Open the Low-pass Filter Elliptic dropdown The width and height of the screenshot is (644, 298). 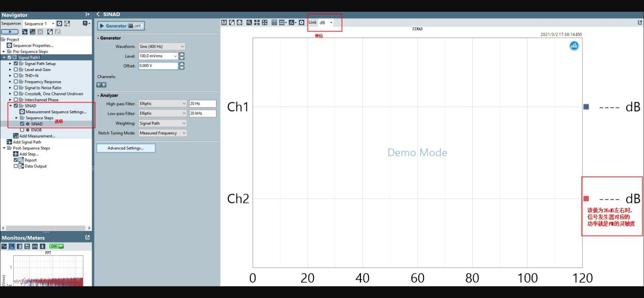(162, 113)
